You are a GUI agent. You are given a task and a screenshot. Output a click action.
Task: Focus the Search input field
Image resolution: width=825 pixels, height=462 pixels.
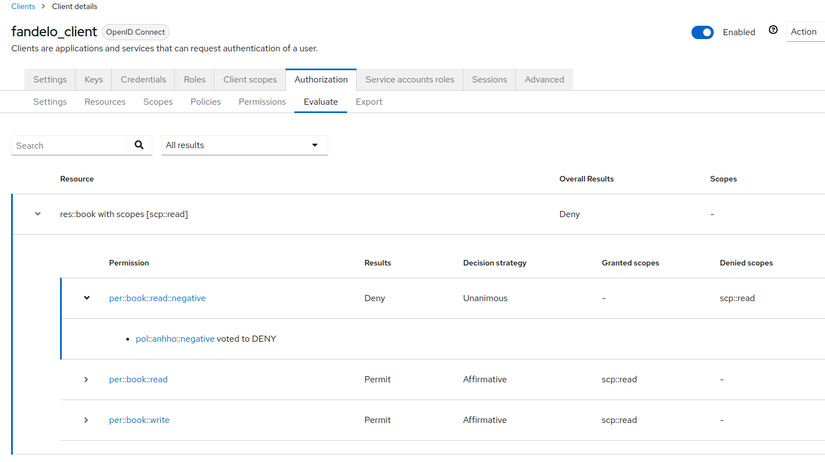click(x=68, y=146)
